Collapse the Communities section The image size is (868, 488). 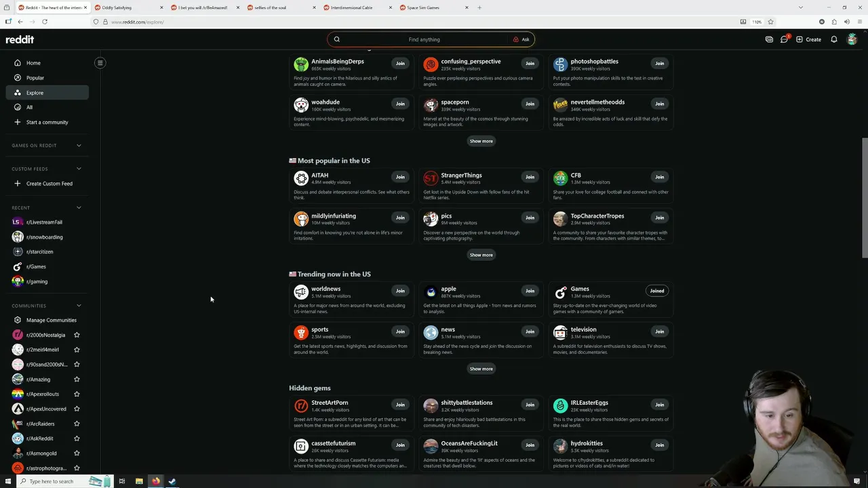tap(79, 306)
